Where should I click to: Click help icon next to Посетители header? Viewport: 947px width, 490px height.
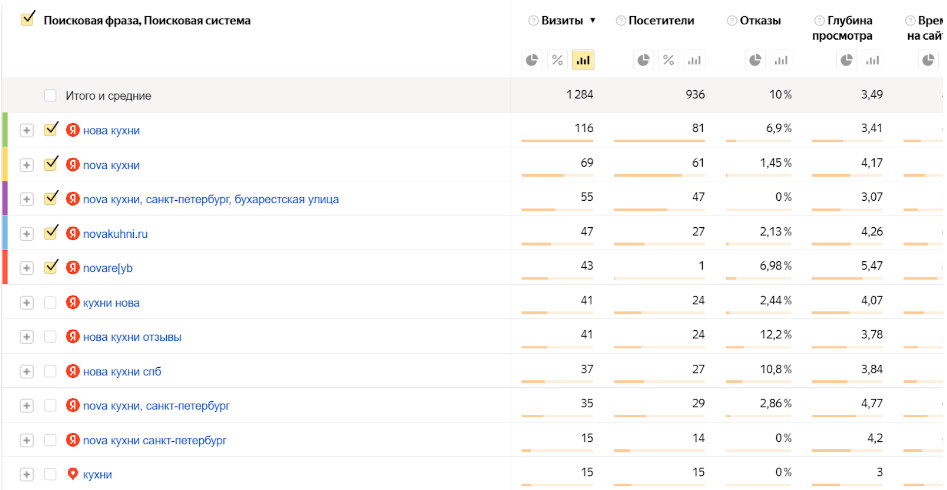(621, 21)
